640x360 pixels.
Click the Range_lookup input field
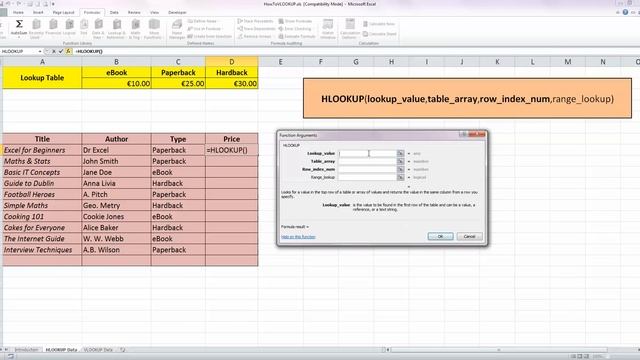pyautogui.click(x=368, y=177)
